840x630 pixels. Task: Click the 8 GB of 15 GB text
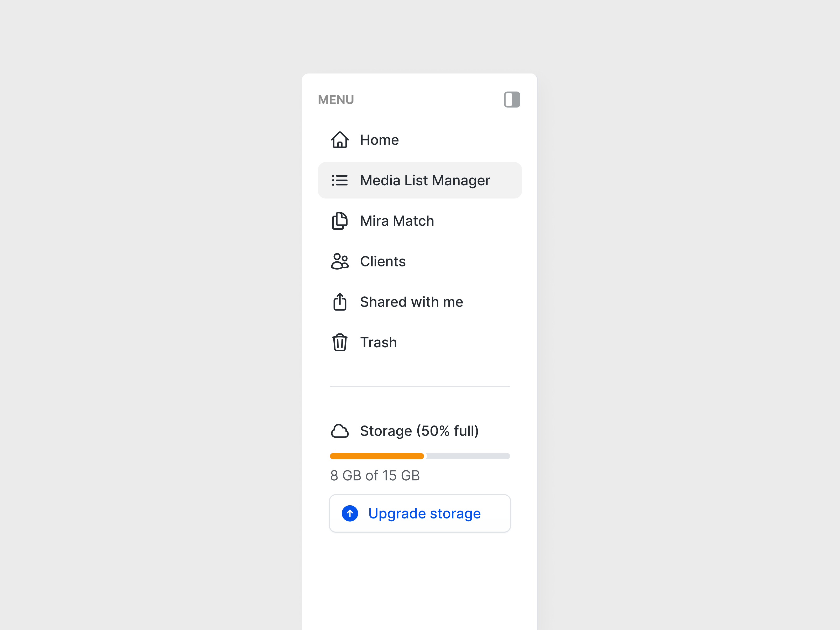click(x=375, y=475)
